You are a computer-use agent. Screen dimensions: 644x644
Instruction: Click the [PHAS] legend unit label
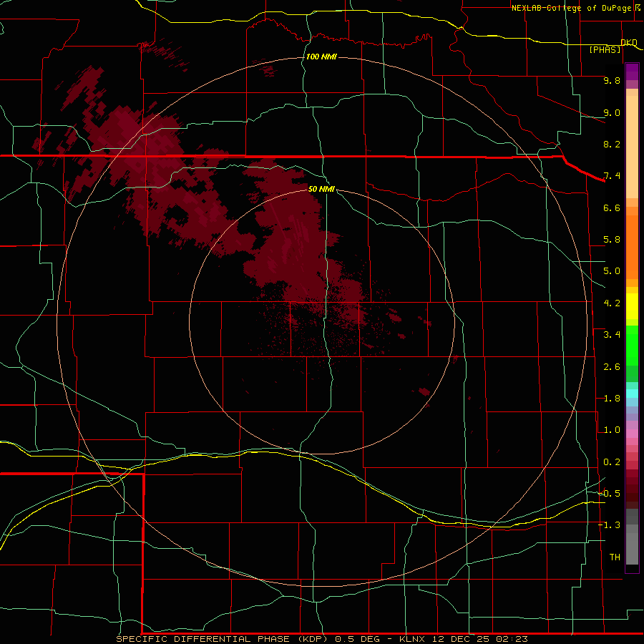point(605,49)
